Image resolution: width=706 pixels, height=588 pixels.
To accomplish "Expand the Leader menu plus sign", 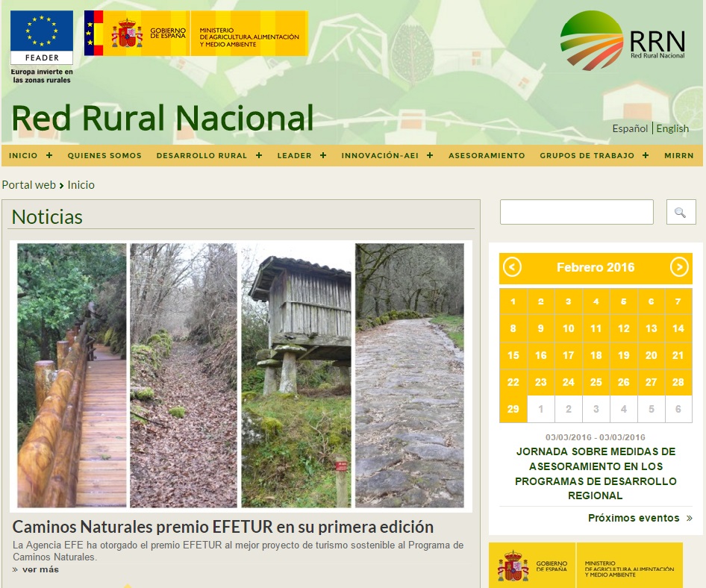I will coord(323,155).
